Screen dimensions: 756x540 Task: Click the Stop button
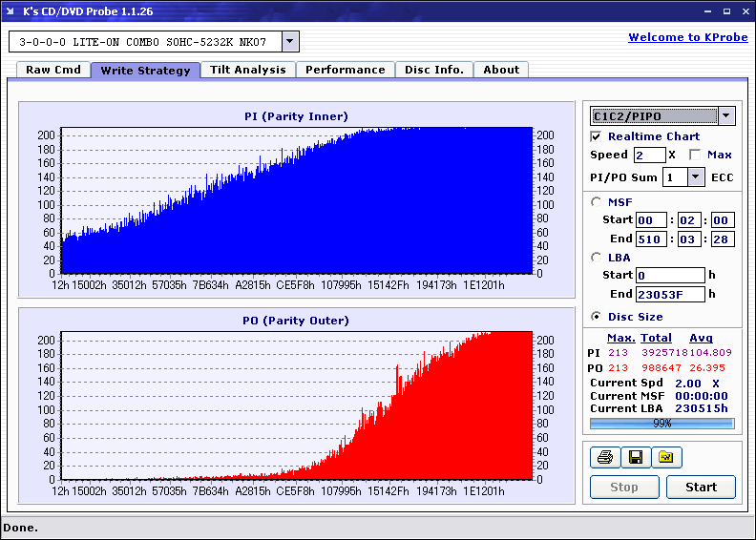624,487
